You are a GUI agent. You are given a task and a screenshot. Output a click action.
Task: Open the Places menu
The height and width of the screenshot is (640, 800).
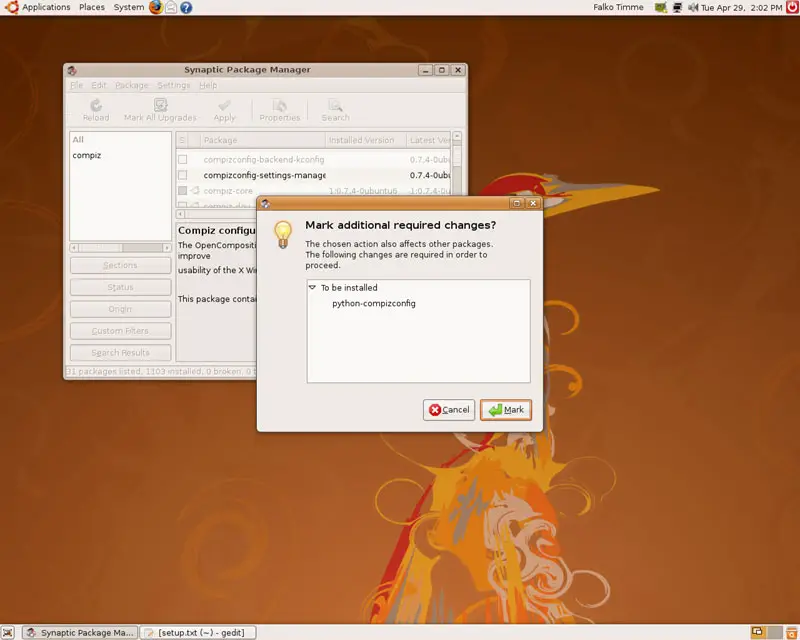pos(92,7)
